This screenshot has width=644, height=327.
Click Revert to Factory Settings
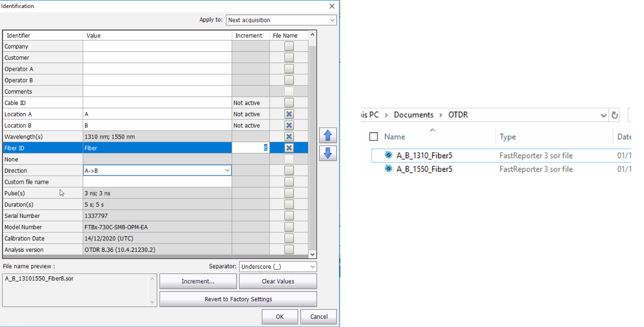pyautogui.click(x=238, y=299)
